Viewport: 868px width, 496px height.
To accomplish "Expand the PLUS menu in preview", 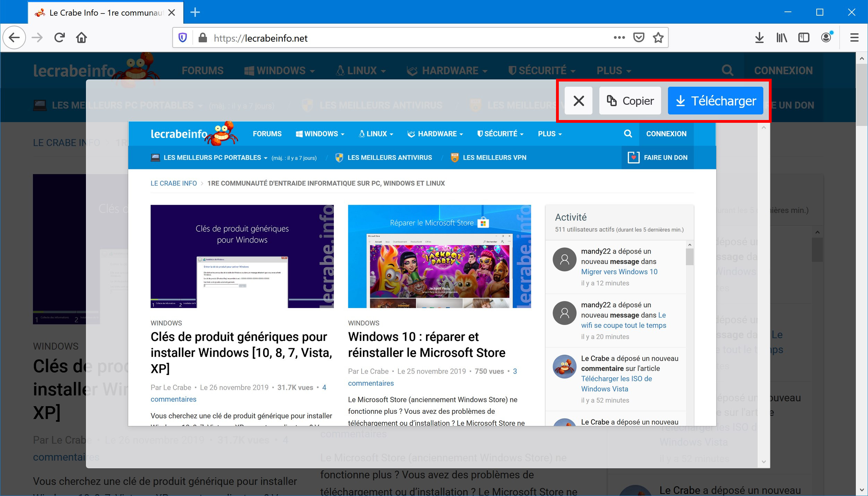I will (550, 134).
